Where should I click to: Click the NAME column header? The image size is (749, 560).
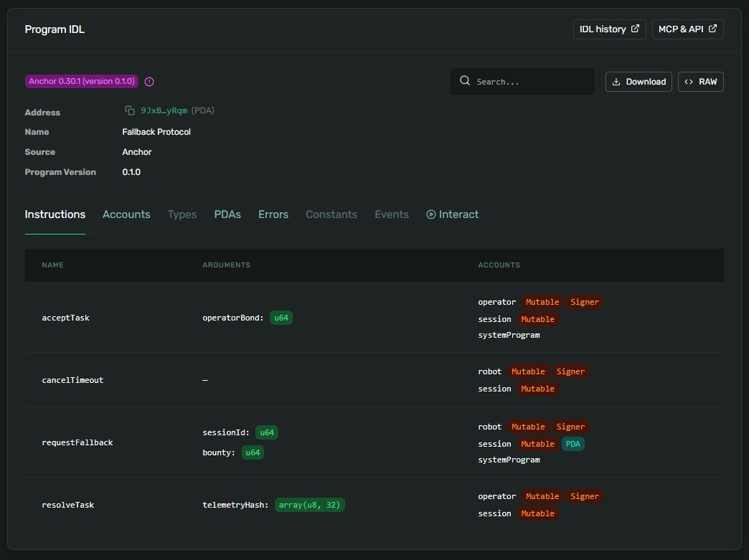point(52,265)
